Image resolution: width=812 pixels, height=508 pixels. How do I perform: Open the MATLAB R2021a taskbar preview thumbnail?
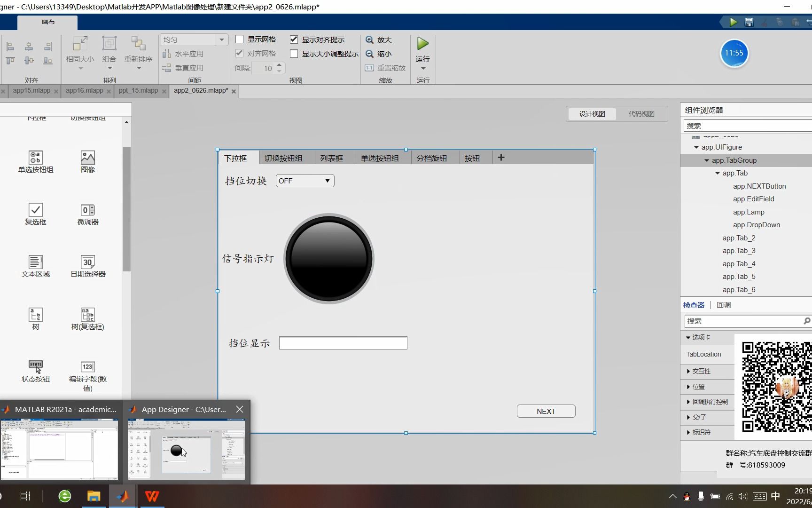[59, 449]
